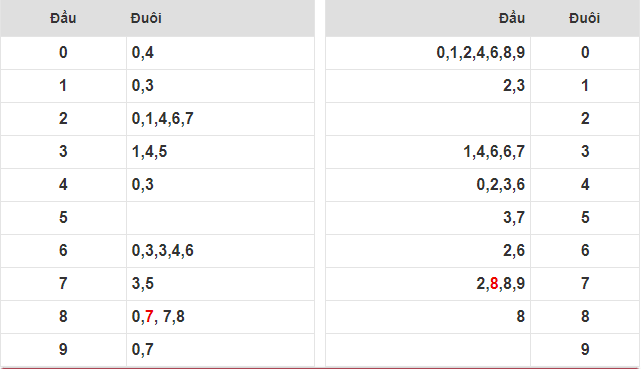Click the red 8 in the Đuôi 7 row
Image resolution: width=641 pixels, height=369 pixels.
click(494, 284)
